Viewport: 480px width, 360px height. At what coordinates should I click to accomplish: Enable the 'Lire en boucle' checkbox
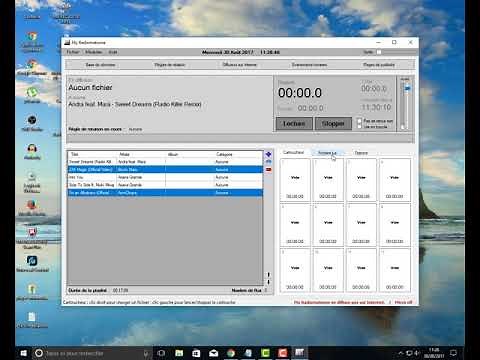(359, 126)
